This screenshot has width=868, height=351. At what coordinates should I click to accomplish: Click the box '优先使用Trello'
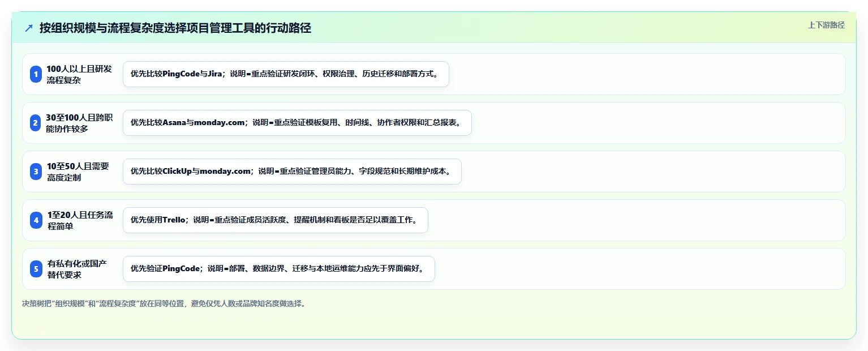pyautogui.click(x=275, y=220)
